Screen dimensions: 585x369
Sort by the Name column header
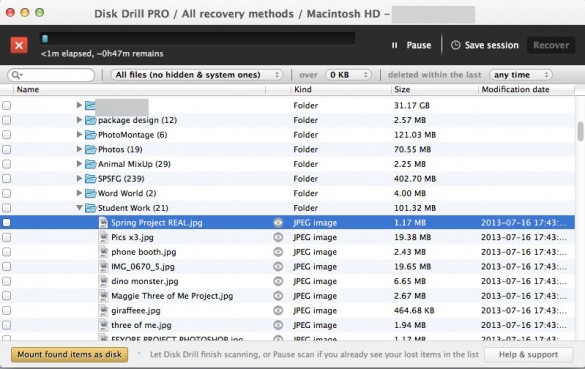click(x=140, y=90)
